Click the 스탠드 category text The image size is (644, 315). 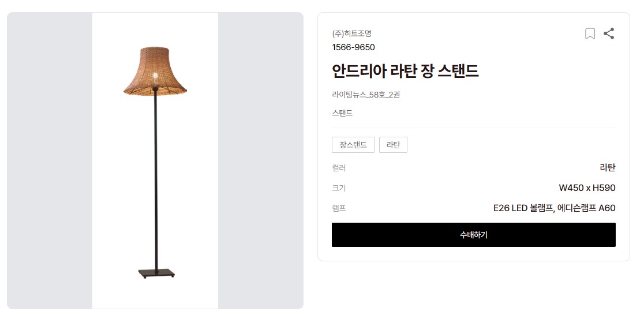click(342, 113)
